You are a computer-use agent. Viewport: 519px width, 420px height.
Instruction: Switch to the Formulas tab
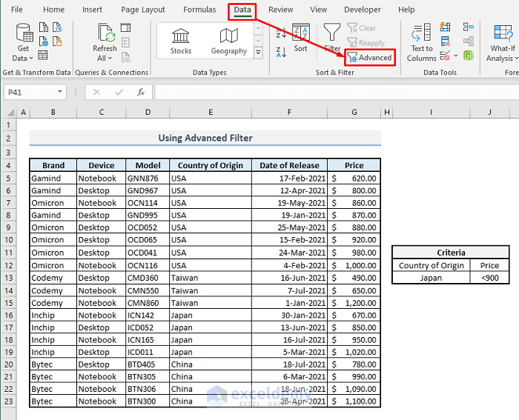point(199,10)
